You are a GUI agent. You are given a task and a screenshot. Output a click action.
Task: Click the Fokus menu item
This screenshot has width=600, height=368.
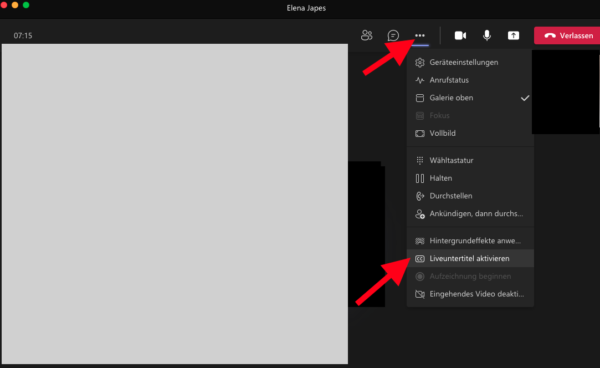click(x=470, y=116)
